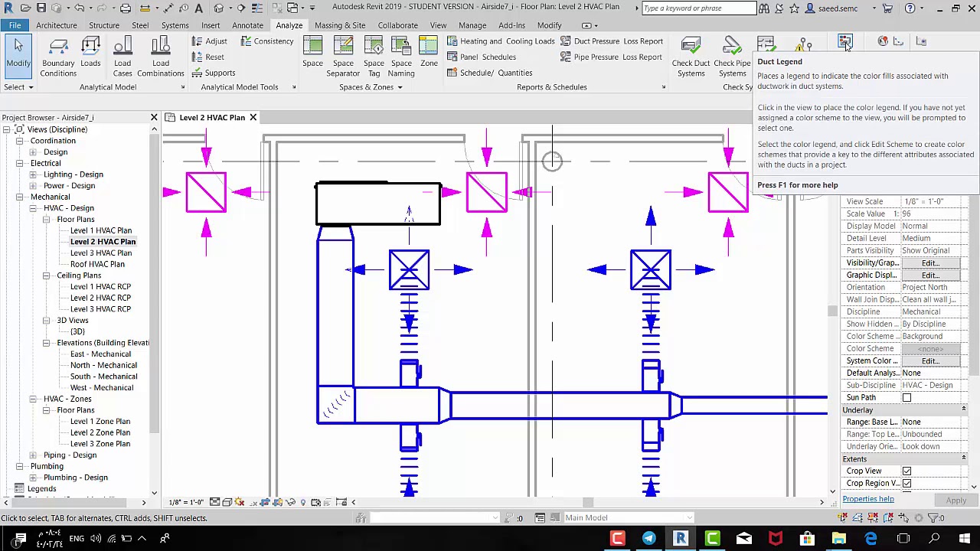Select the Space Separator tool

343,57
